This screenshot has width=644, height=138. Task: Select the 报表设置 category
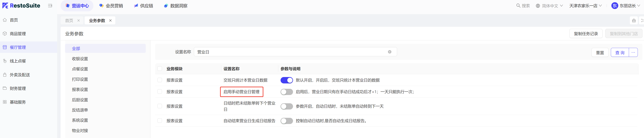(80, 89)
